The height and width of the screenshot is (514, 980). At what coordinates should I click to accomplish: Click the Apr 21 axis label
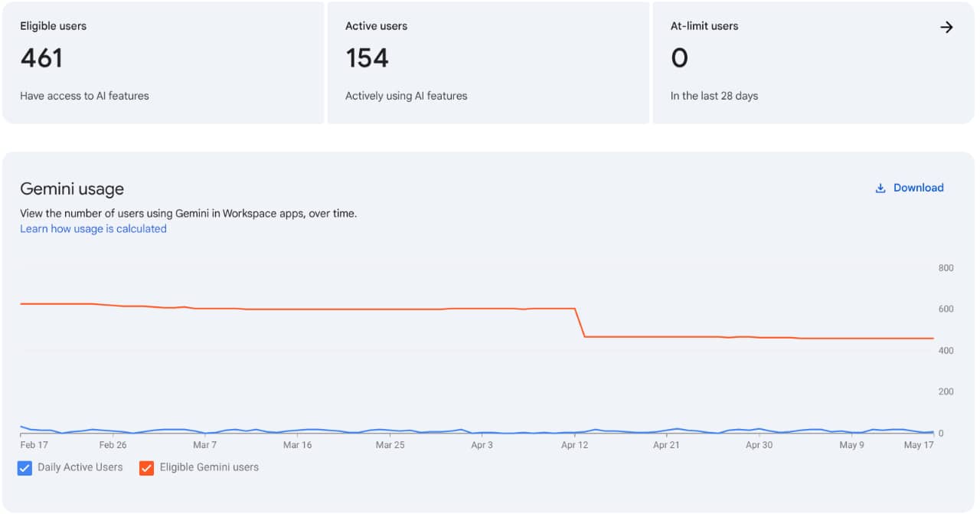coord(666,444)
